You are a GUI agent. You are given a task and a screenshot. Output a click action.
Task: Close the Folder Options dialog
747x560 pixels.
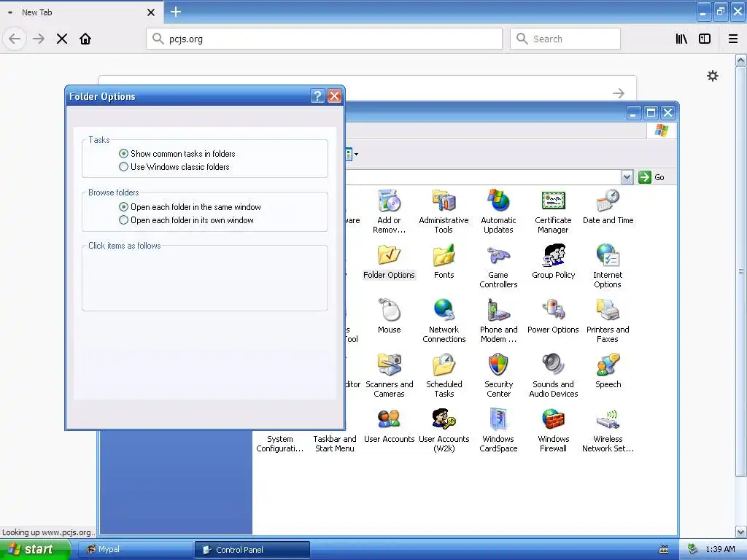point(334,96)
